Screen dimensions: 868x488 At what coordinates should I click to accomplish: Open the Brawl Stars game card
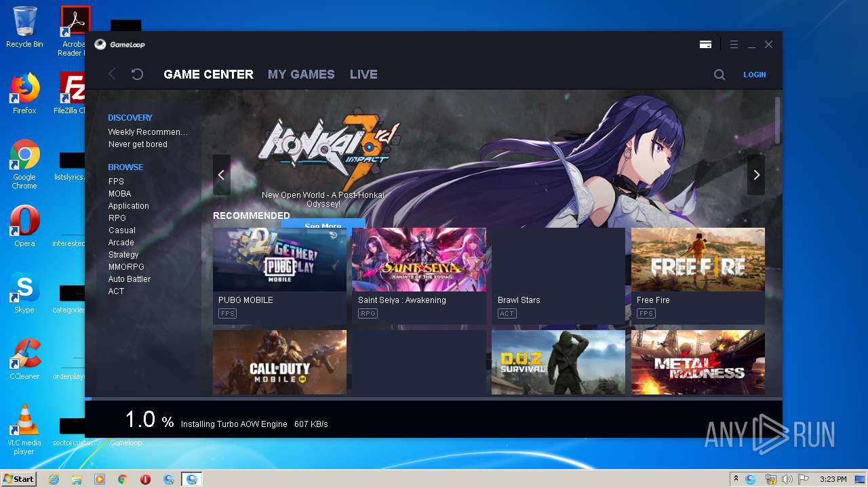[558, 276]
